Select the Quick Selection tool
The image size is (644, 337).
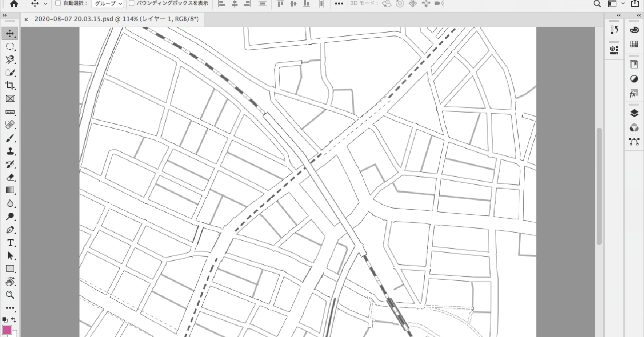pos(10,72)
